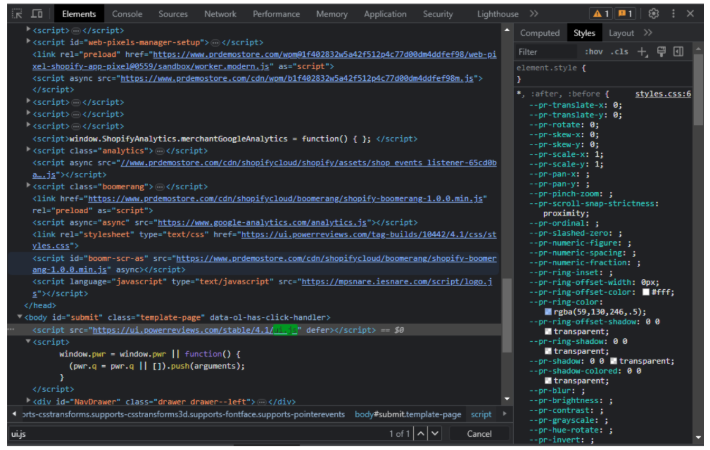Switch to the Layout pane tab
The height and width of the screenshot is (450, 710).
621,33
